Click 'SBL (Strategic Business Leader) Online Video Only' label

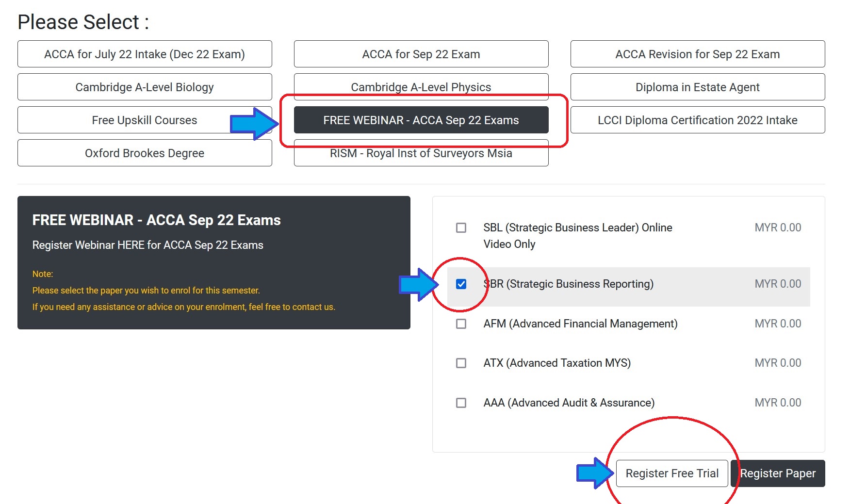pyautogui.click(x=578, y=236)
